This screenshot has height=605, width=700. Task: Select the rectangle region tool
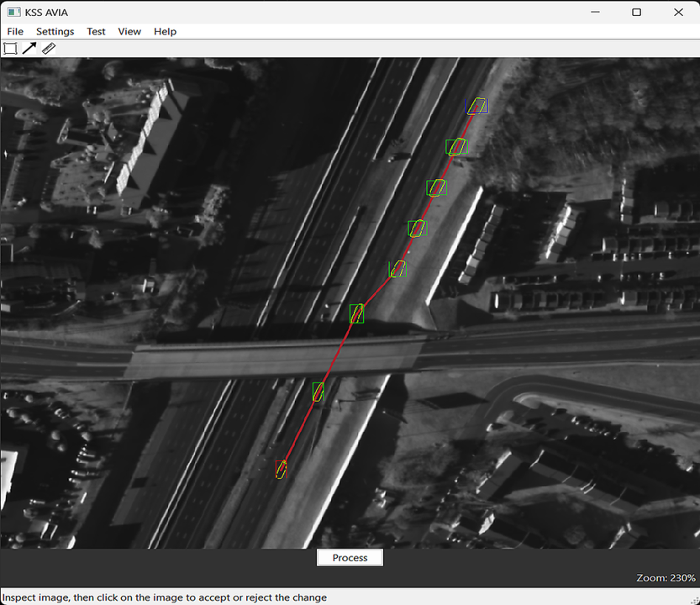[x=10, y=49]
